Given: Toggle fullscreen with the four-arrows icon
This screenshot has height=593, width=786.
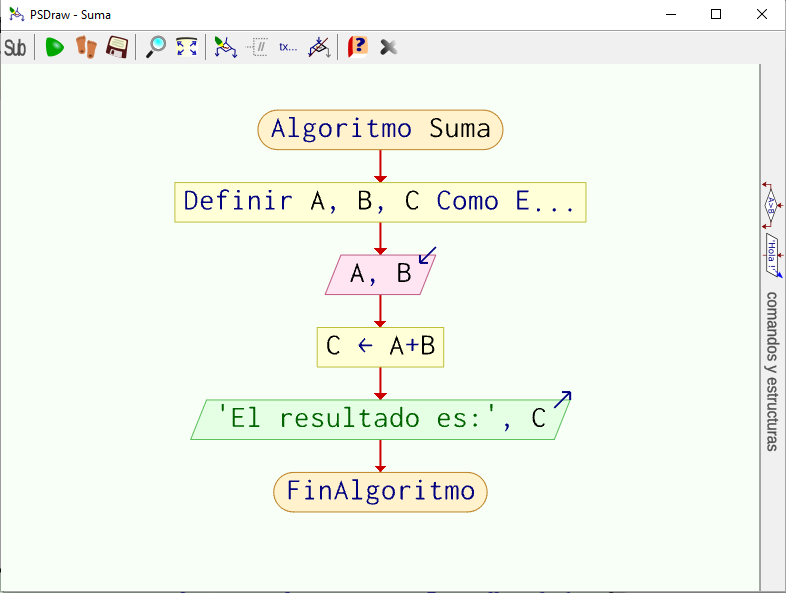Looking at the screenshot, I should coord(186,48).
